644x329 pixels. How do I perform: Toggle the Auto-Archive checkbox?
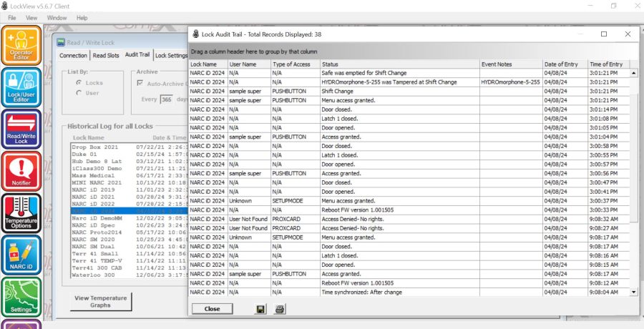pos(140,84)
